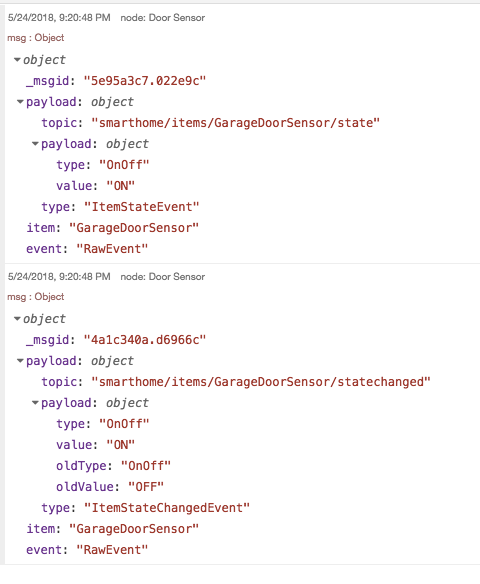Image resolution: width=480 pixels, height=584 pixels.
Task: Click the first 'node: Door Sensor' link
Action: pyautogui.click(x=163, y=18)
